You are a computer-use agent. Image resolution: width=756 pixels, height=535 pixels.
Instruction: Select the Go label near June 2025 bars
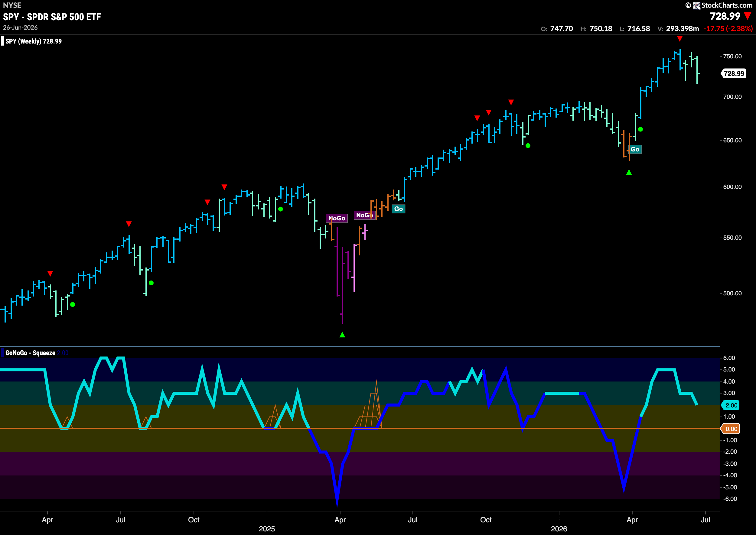[399, 209]
